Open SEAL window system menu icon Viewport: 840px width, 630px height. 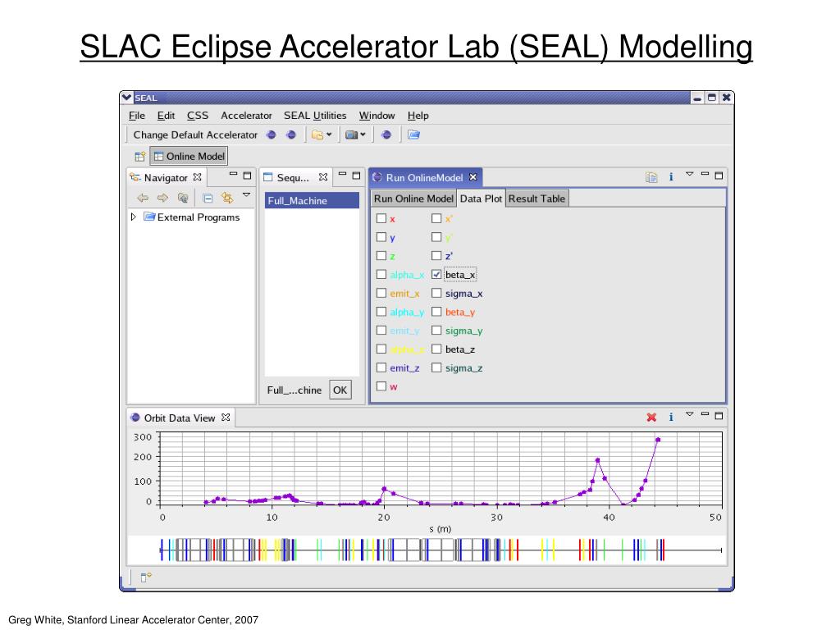[127, 98]
